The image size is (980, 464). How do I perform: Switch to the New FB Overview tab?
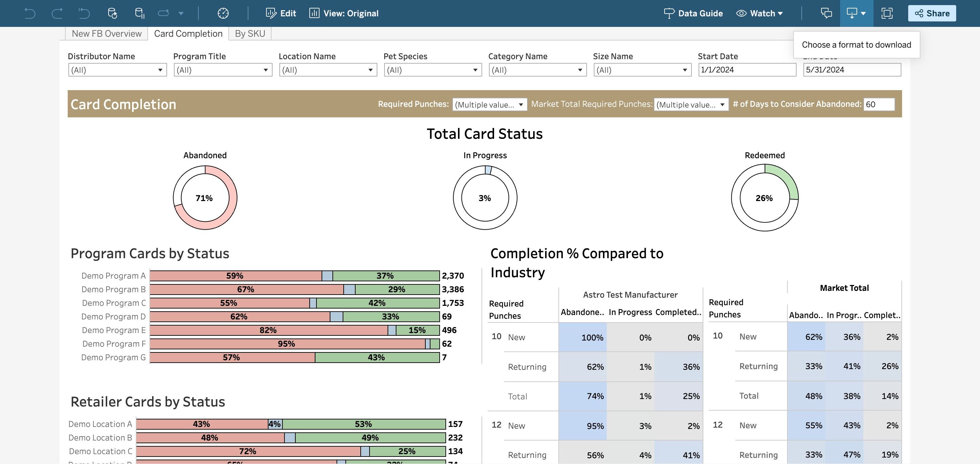click(107, 33)
